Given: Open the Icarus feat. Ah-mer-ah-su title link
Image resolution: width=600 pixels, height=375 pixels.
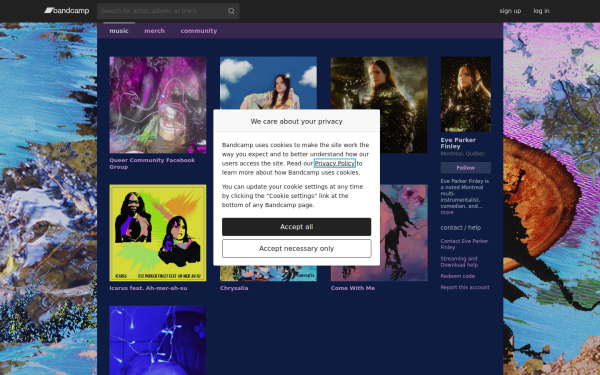Looking at the screenshot, I should 148,288.
